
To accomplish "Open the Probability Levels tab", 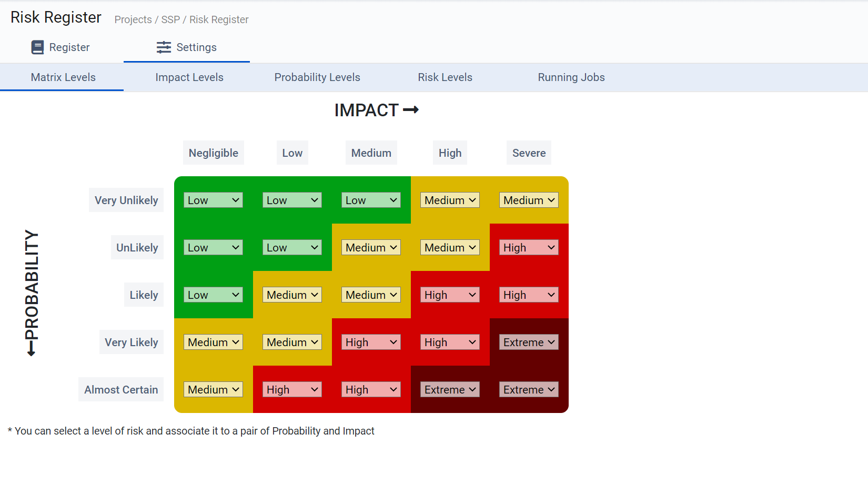I will point(317,77).
